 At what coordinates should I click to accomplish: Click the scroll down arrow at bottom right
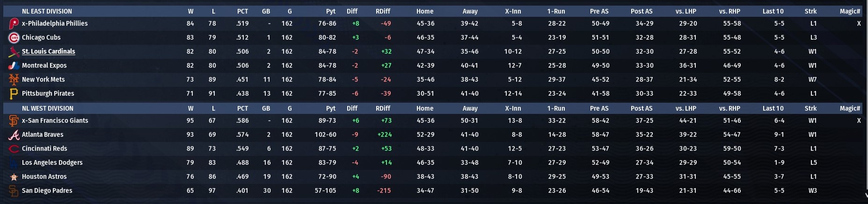[x=866, y=196]
